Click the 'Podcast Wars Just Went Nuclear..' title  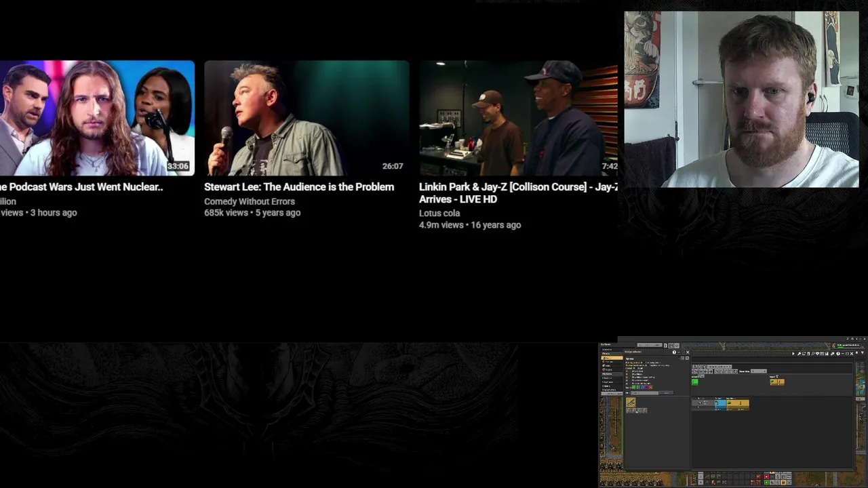click(x=81, y=187)
